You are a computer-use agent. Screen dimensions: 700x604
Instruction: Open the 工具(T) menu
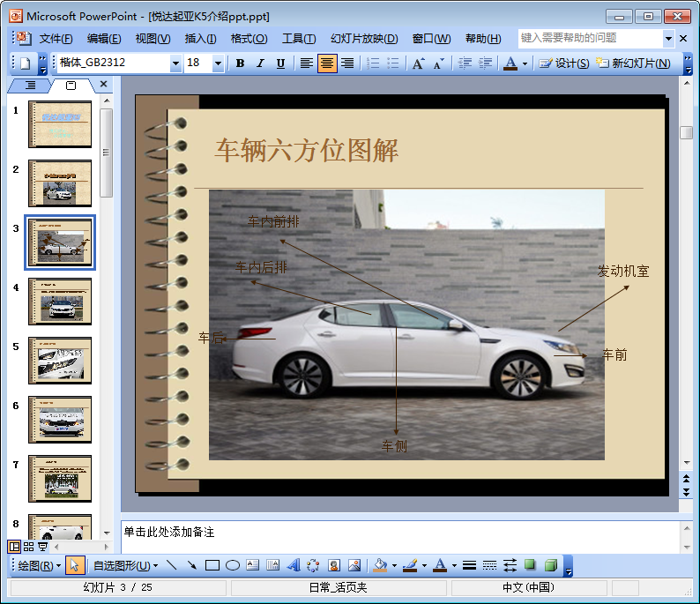pos(299,39)
